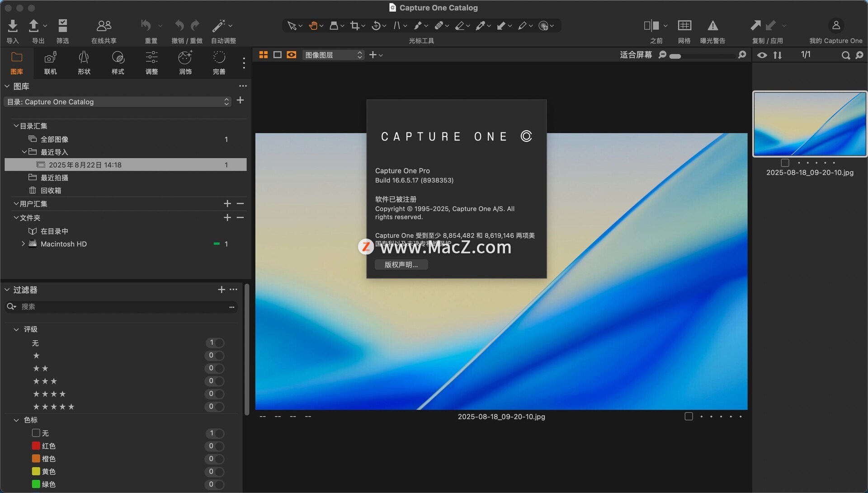The width and height of the screenshot is (868, 493).
Task: Open the Image Layer (图像图层) dropdown
Action: click(x=333, y=55)
